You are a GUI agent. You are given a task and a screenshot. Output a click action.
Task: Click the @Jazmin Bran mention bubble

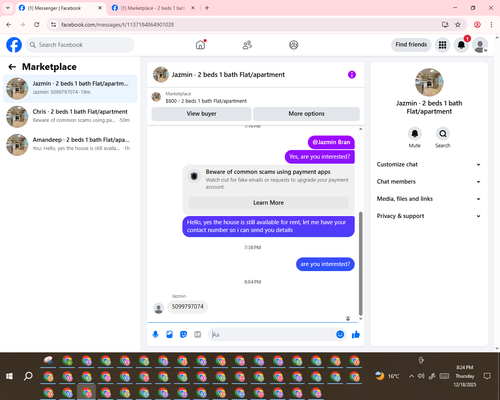(331, 142)
